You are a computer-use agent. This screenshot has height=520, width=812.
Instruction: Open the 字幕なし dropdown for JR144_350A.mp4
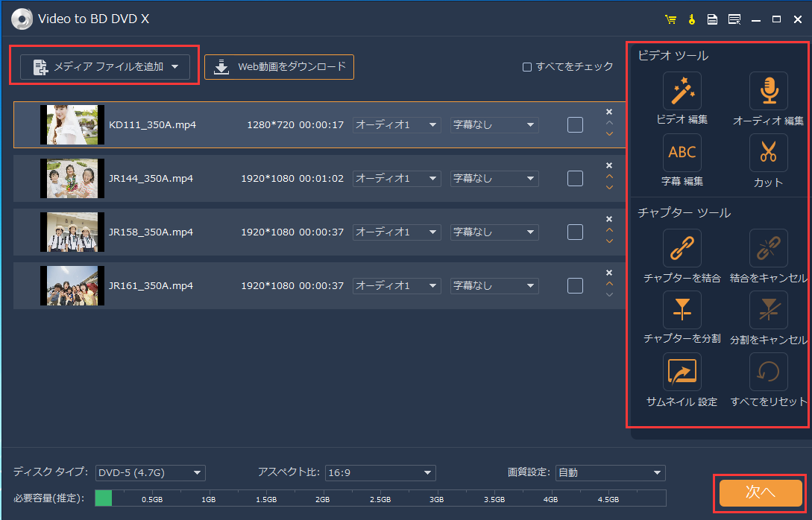click(494, 178)
